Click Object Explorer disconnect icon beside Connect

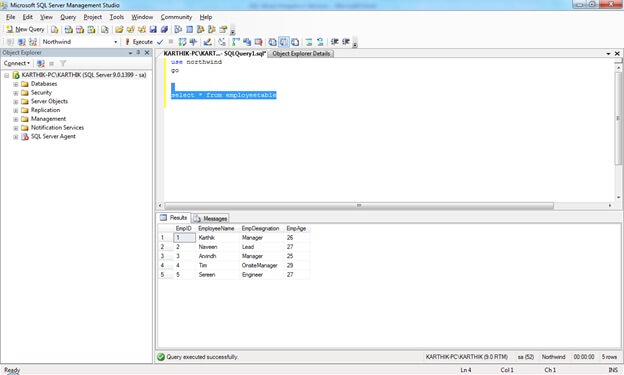point(40,63)
